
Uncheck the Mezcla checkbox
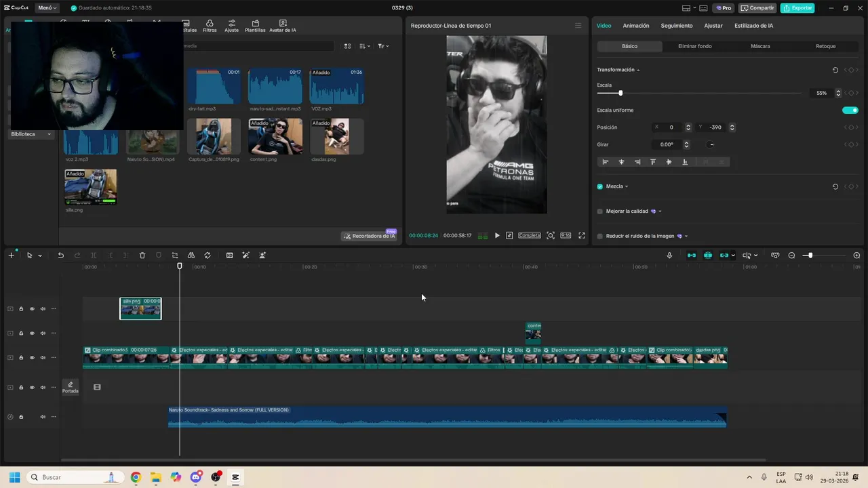pyautogui.click(x=600, y=186)
